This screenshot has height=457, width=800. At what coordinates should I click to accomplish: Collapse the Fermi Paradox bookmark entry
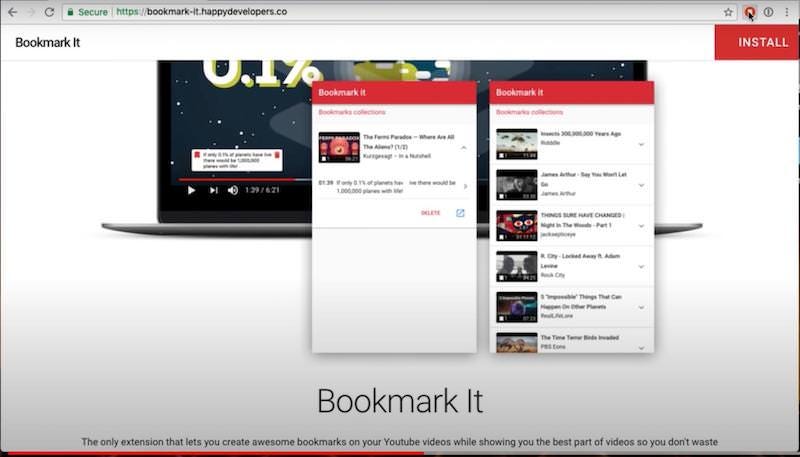(463, 148)
